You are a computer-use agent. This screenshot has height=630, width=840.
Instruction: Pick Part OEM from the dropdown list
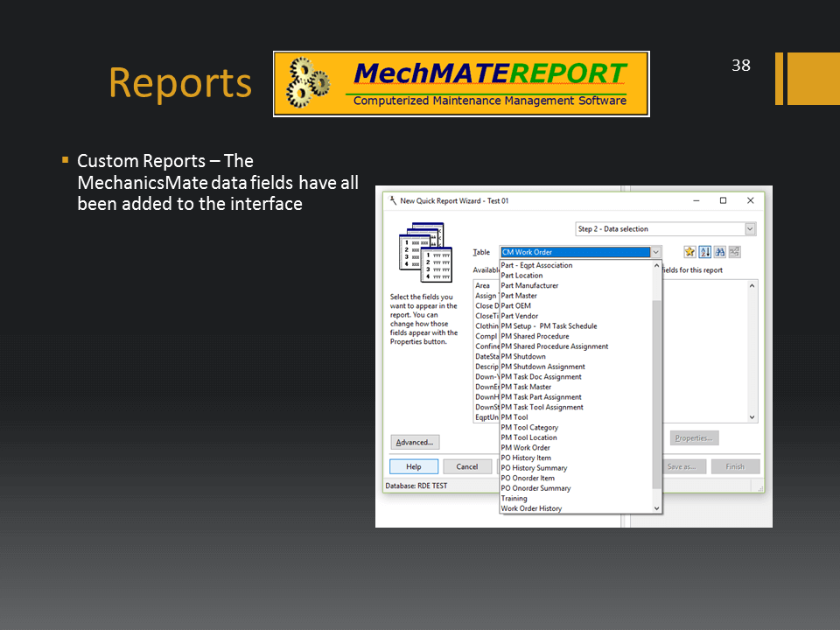coord(576,306)
